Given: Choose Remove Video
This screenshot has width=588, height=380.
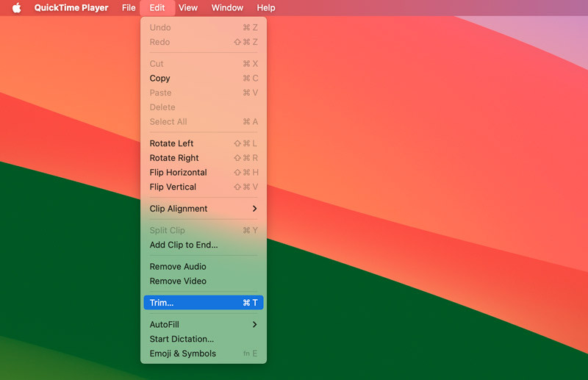Looking at the screenshot, I should [204, 281].
